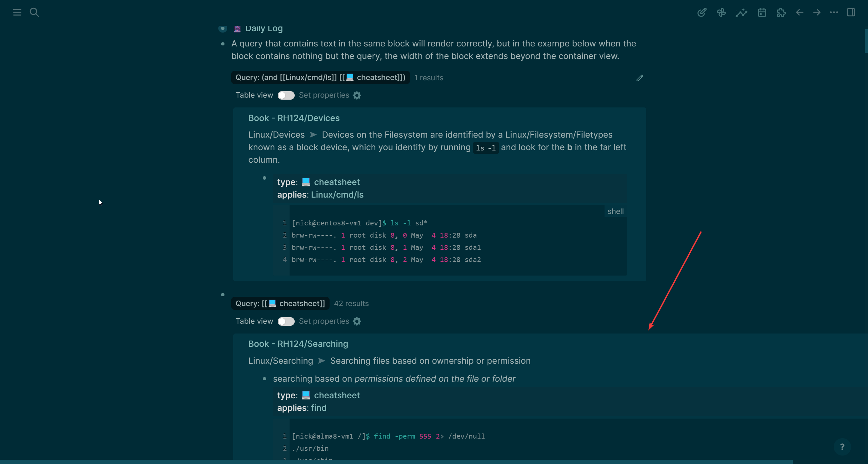Toggle the right sidebar panel icon

point(851,12)
